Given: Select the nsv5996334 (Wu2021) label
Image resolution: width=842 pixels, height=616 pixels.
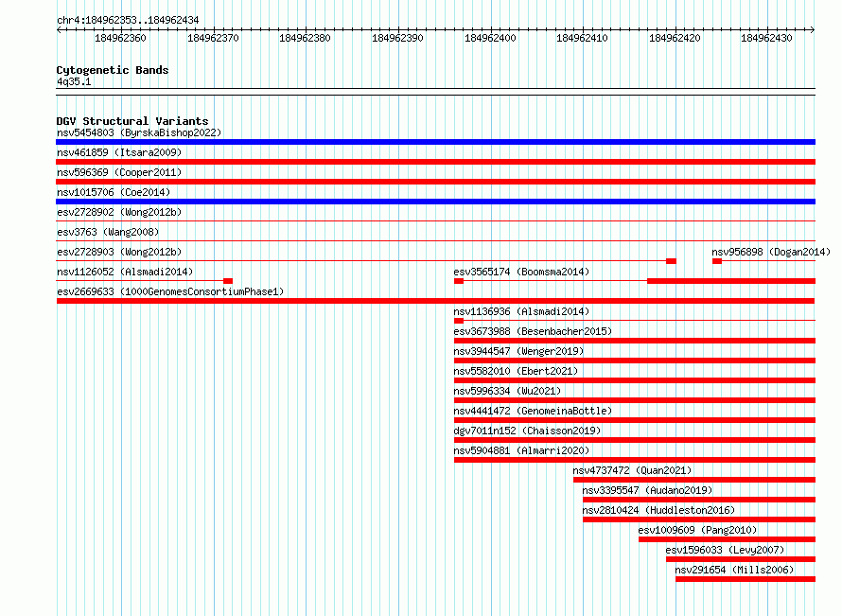Looking at the screenshot, I should (507, 391).
